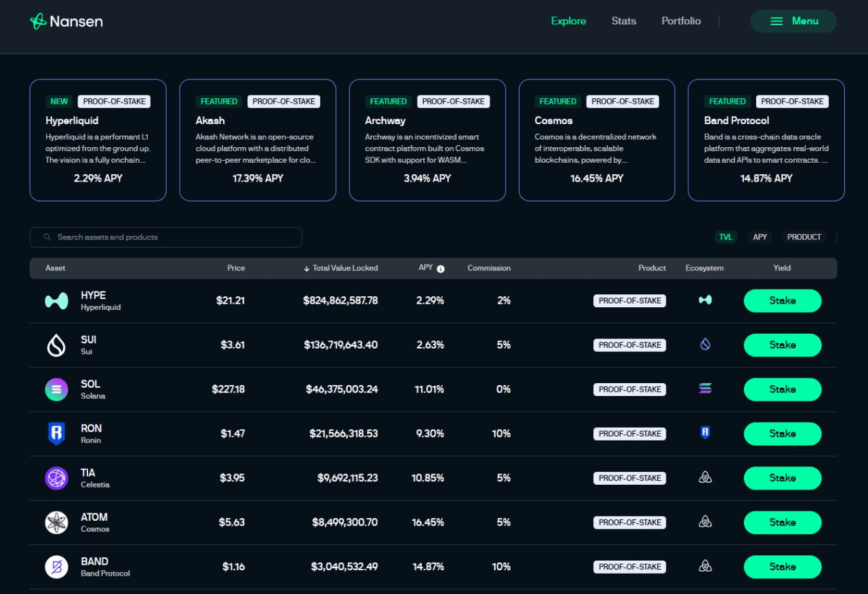Stake HYPE with the Stake button
Viewport: 868px width, 594px height.
click(783, 300)
